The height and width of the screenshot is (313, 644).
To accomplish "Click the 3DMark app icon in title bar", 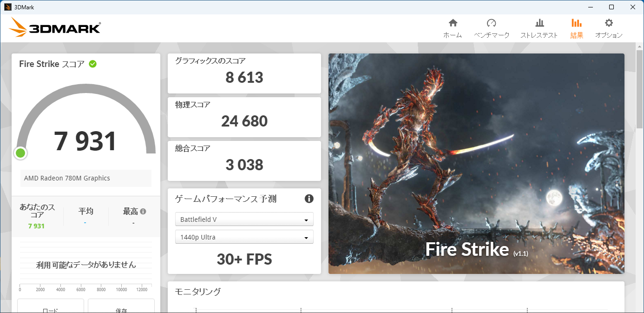I will coord(7,7).
